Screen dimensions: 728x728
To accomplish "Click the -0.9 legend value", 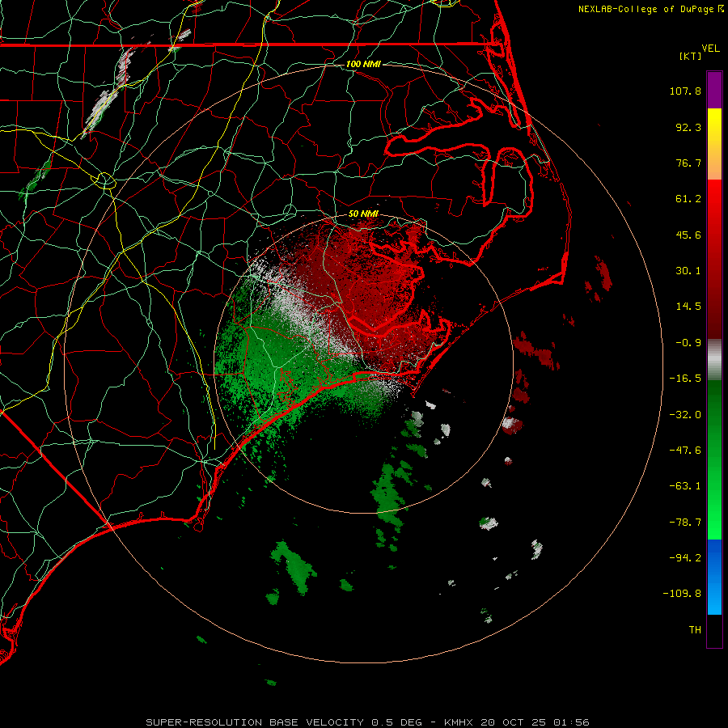I will tap(688, 343).
